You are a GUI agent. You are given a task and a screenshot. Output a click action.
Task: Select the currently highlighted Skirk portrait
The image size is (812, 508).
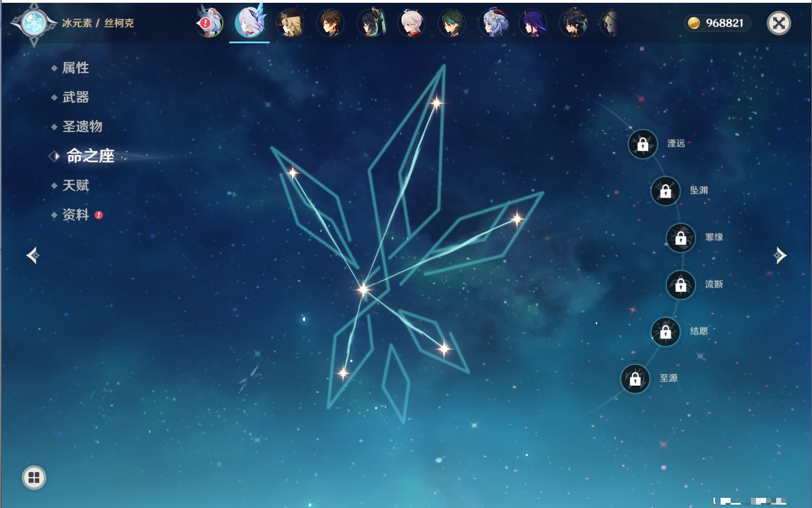[250, 22]
